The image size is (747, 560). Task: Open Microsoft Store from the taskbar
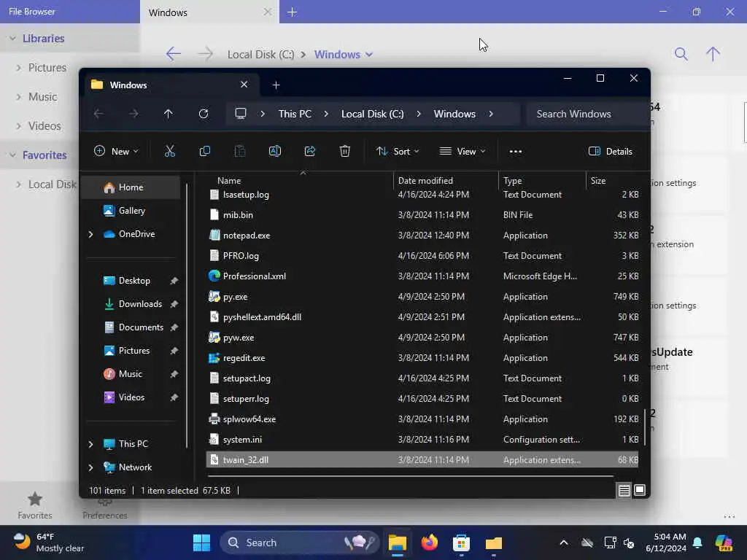coord(461,542)
